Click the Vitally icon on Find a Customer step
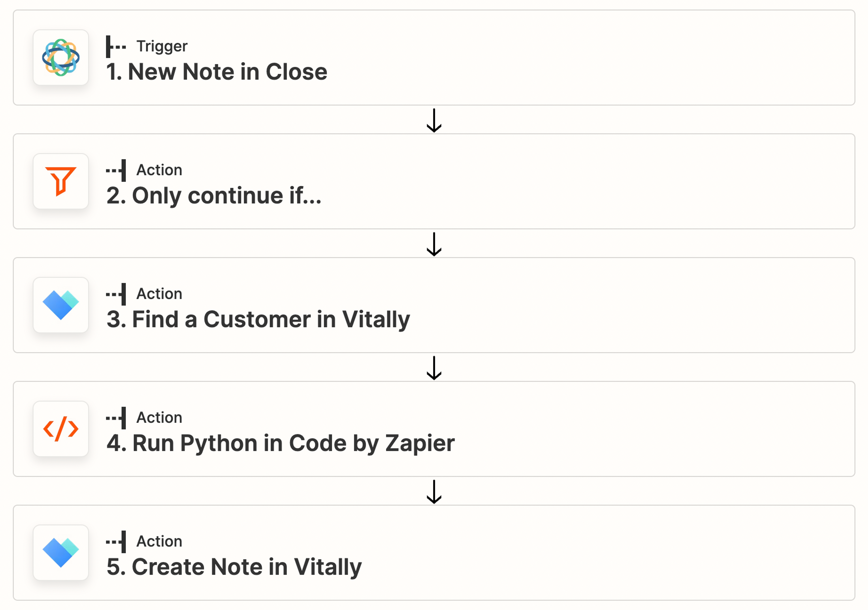The width and height of the screenshot is (868, 610). click(60, 305)
